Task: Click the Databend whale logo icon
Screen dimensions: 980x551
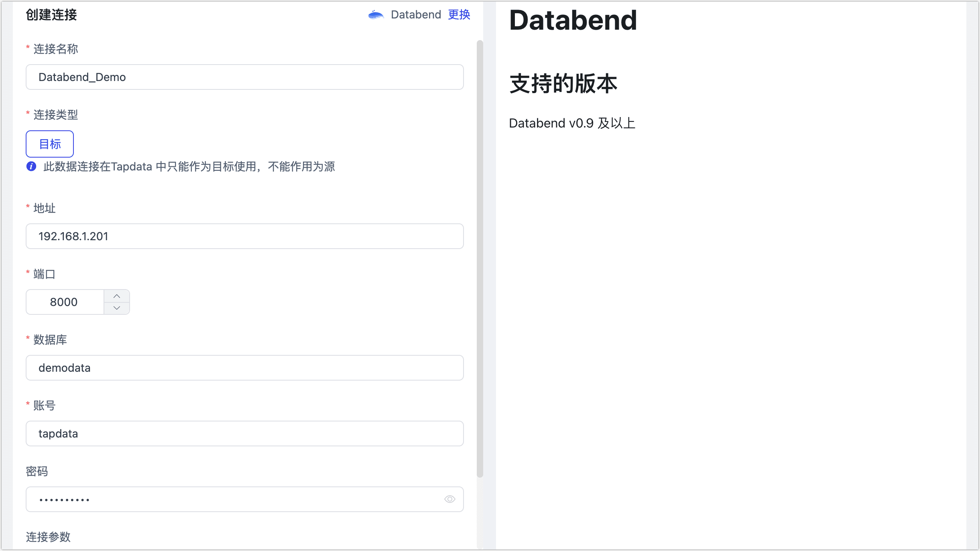Action: tap(376, 15)
